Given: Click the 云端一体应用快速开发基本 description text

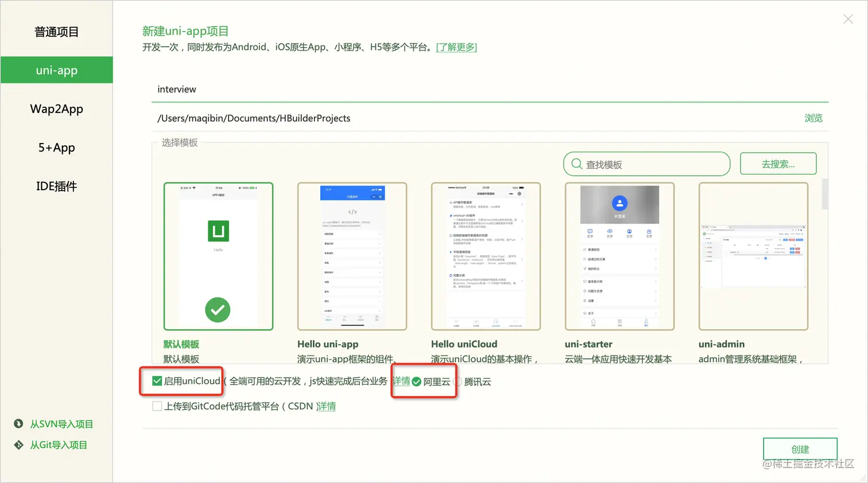Looking at the screenshot, I should [618, 359].
